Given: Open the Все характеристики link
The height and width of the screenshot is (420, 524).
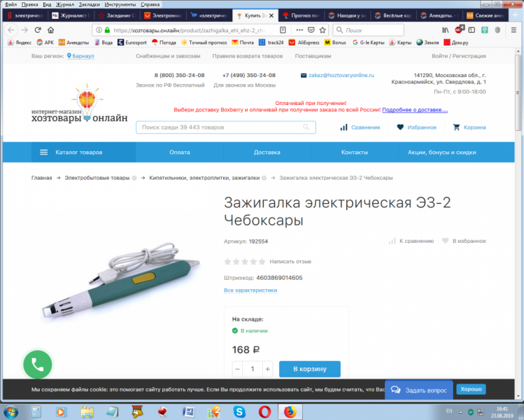Looking at the screenshot, I should pos(246,290).
